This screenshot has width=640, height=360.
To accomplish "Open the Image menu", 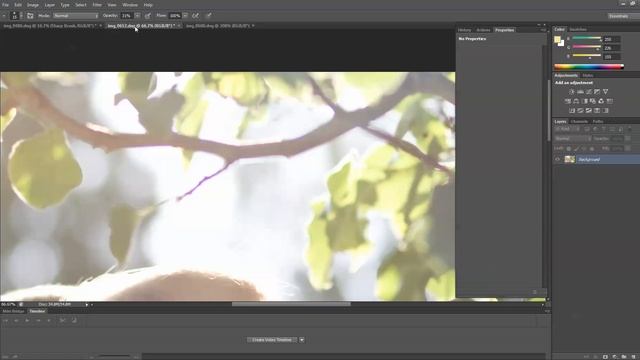I will [x=33, y=5].
